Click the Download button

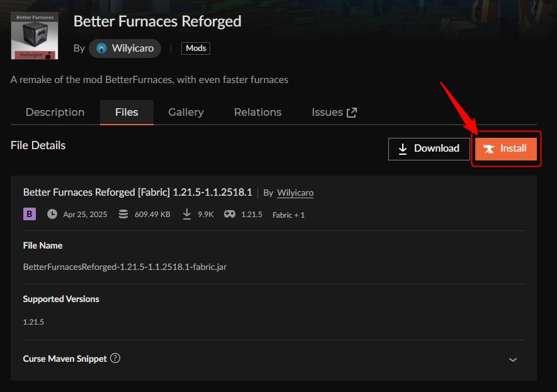(429, 148)
